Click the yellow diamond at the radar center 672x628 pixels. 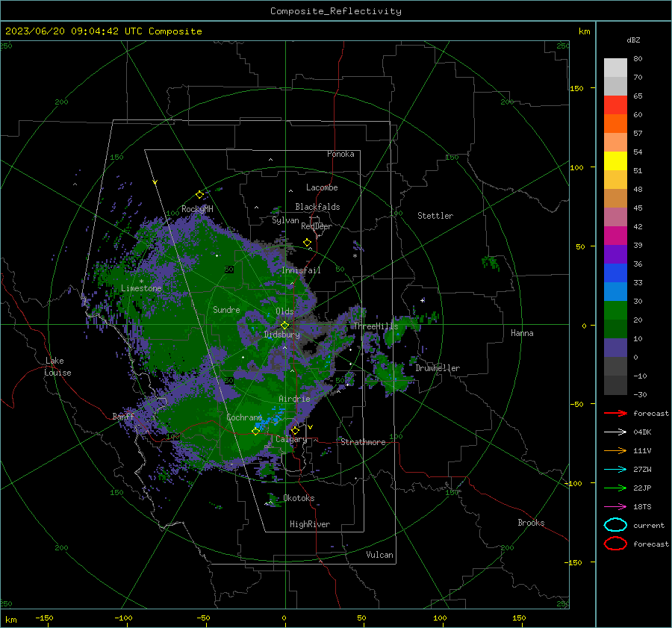coord(284,326)
